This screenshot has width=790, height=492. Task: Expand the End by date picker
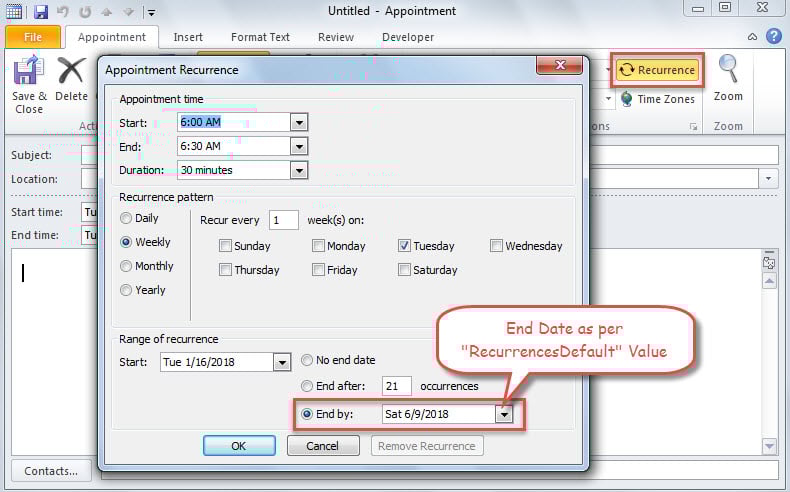coord(504,414)
